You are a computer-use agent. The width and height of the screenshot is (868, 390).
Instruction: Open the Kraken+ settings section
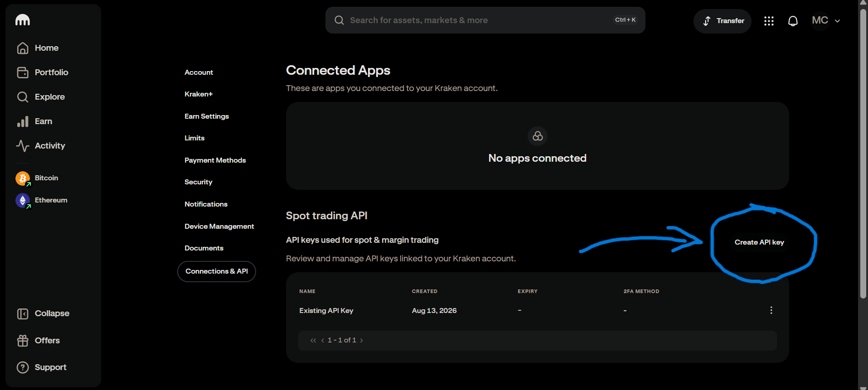pos(199,94)
